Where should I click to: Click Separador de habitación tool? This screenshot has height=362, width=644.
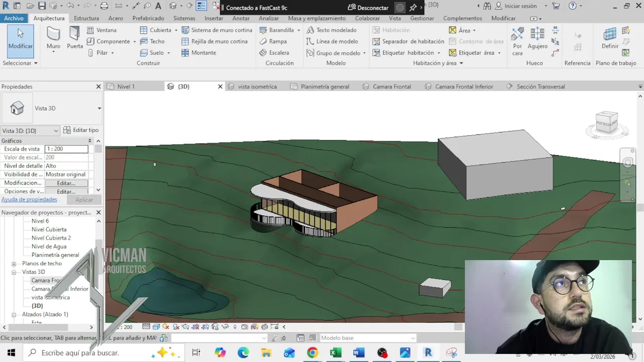(408, 41)
